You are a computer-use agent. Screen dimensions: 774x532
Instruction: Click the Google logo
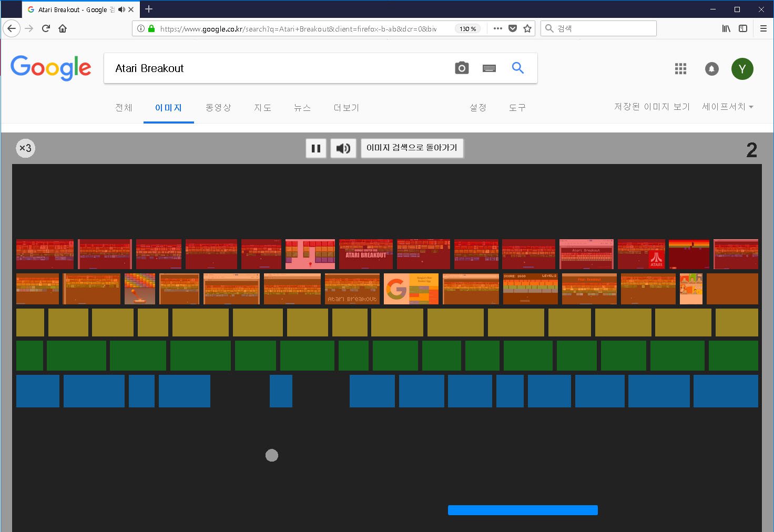[x=51, y=68]
